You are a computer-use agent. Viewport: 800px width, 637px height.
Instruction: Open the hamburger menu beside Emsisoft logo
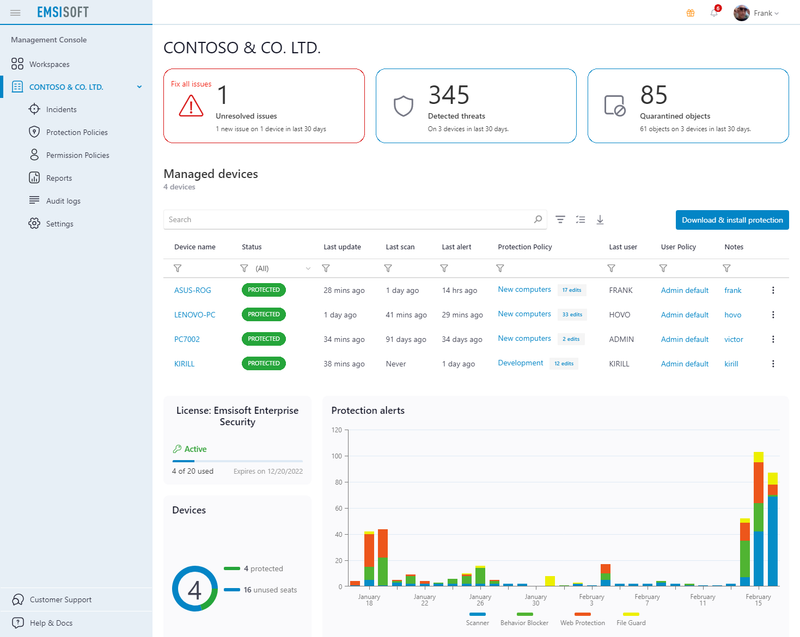point(15,13)
